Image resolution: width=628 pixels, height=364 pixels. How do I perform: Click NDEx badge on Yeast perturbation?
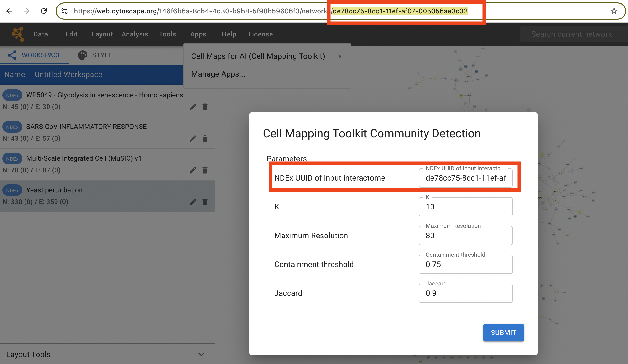[x=12, y=190]
